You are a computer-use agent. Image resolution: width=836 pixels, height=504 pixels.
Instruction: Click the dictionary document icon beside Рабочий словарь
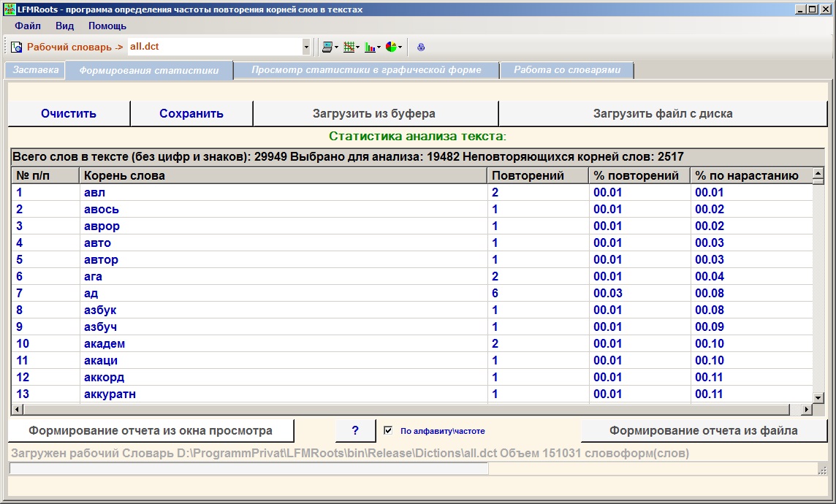tap(17, 47)
